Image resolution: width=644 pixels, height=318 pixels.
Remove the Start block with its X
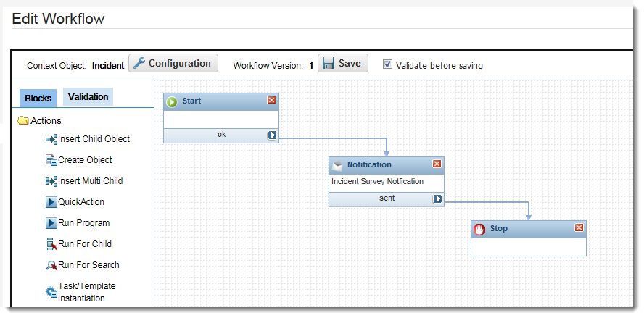[272, 101]
